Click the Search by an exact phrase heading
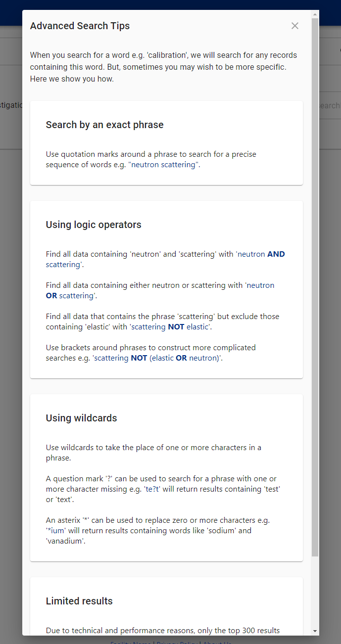This screenshot has height=644, width=341. pyautogui.click(x=104, y=125)
